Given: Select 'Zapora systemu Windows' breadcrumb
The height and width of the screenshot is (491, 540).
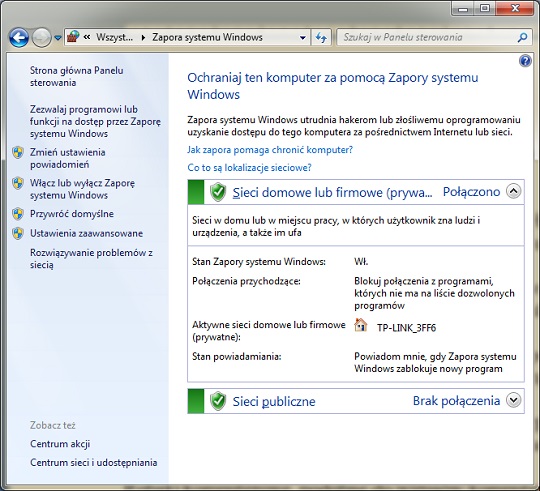Looking at the screenshot, I should coord(207,37).
